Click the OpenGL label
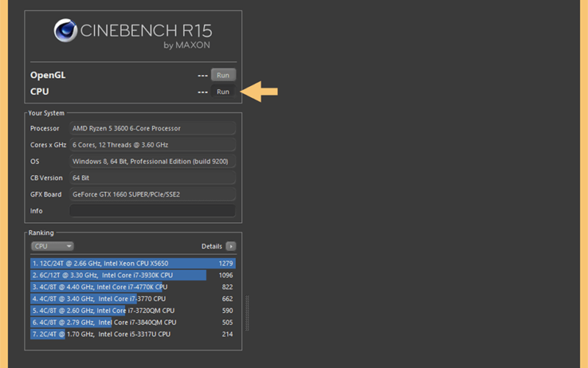The image size is (588, 368). coord(48,75)
